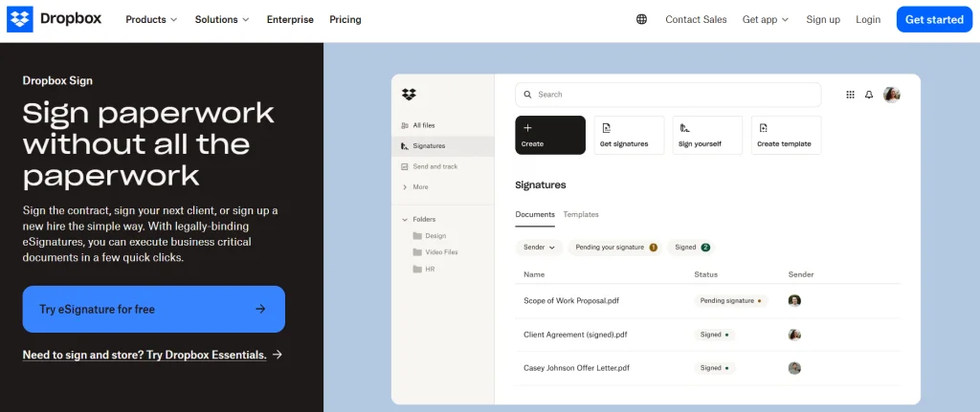The image size is (980, 412).
Task: Choose the Sign yourself tile
Action: [707, 135]
